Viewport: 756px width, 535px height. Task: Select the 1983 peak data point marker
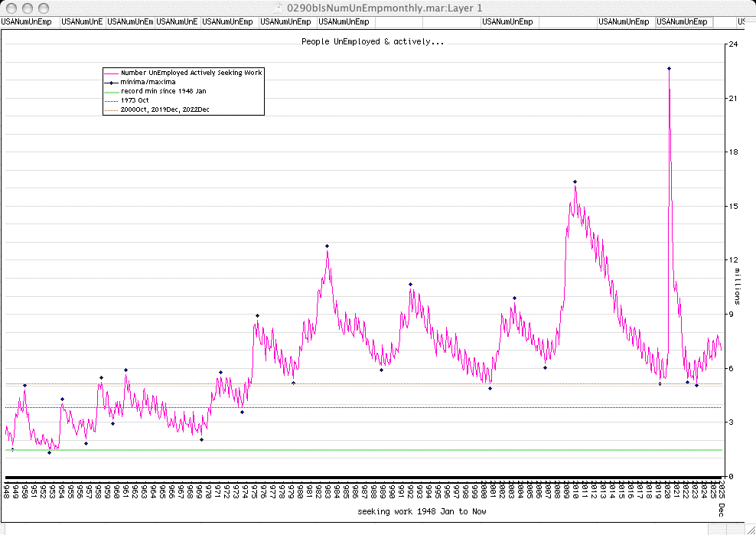coord(327,246)
